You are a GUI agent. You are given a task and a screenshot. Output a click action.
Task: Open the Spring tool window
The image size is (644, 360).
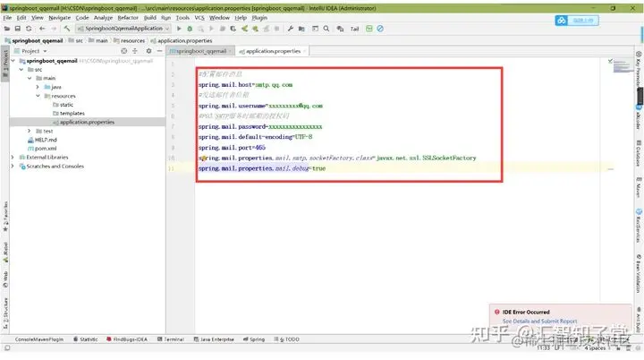coord(254,339)
